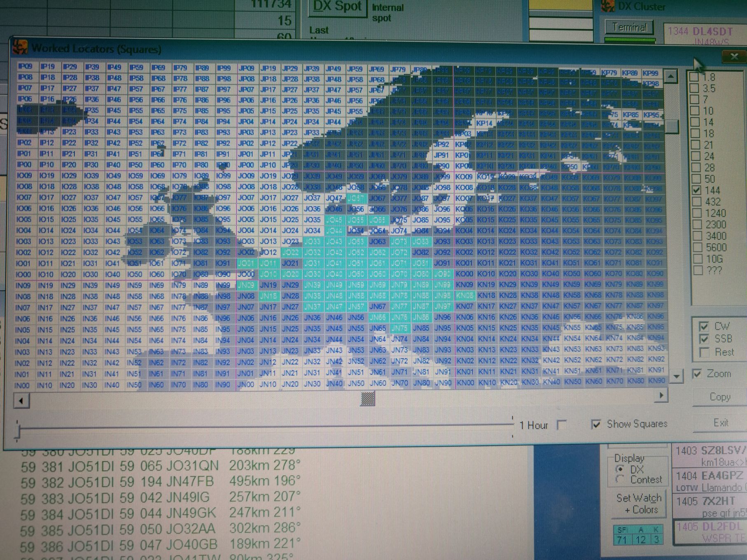The image size is (747, 560).
Task: Click the Exit button
Action: 720,423
